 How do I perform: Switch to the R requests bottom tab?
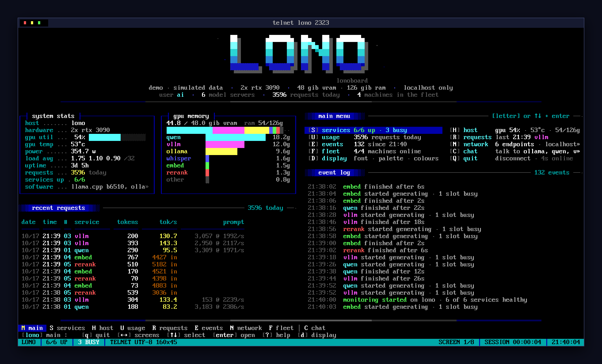pyautogui.click(x=170, y=328)
